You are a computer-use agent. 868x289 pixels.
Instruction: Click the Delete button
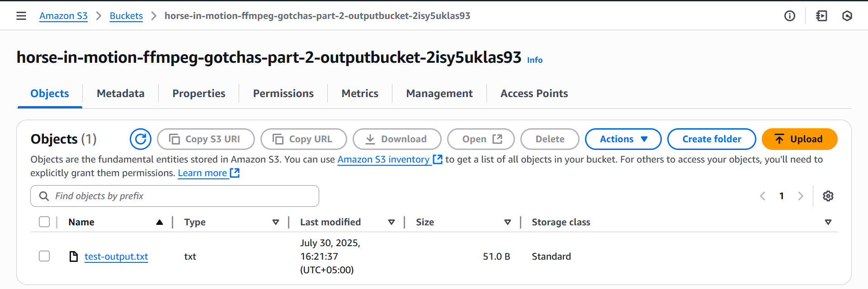coord(550,139)
